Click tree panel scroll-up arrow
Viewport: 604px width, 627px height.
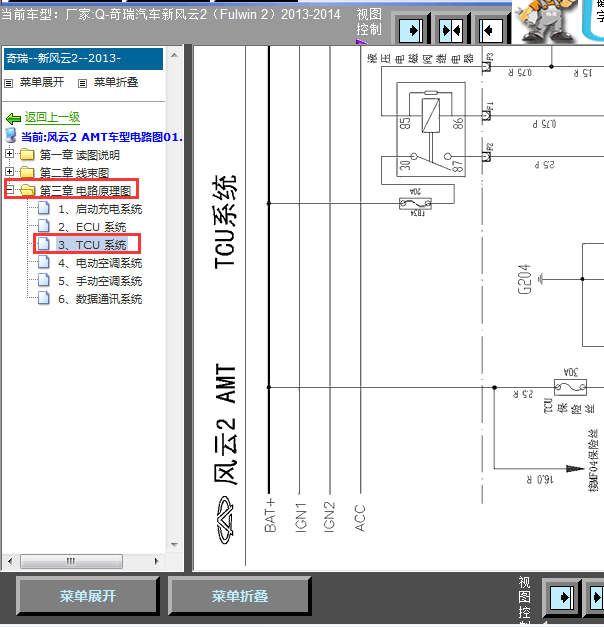coord(174,55)
